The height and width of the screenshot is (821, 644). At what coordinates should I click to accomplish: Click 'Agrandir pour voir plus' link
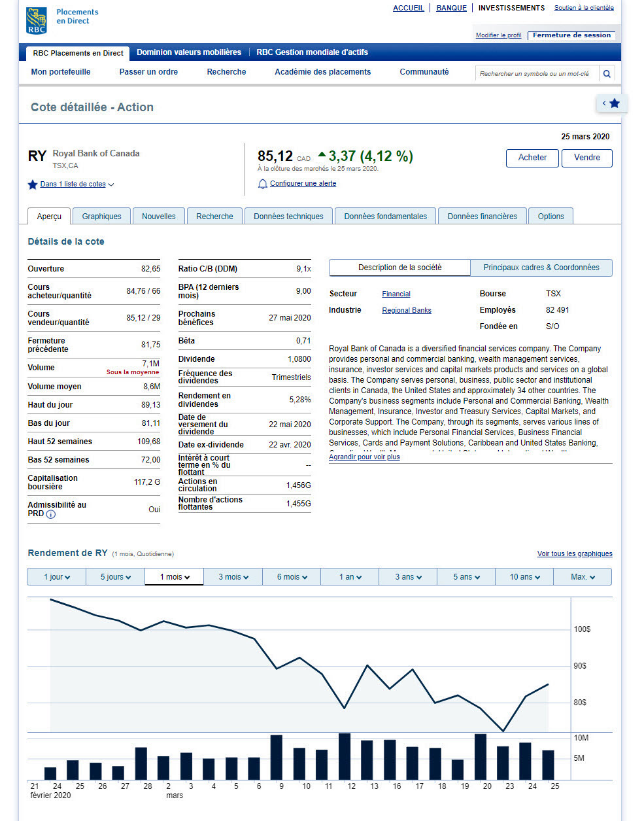point(364,457)
